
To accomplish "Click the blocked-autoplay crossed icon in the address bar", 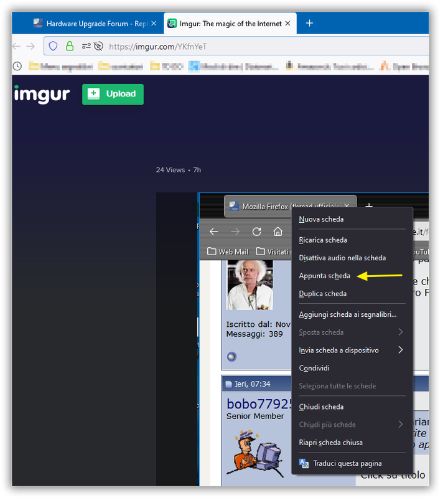I will click(x=99, y=46).
